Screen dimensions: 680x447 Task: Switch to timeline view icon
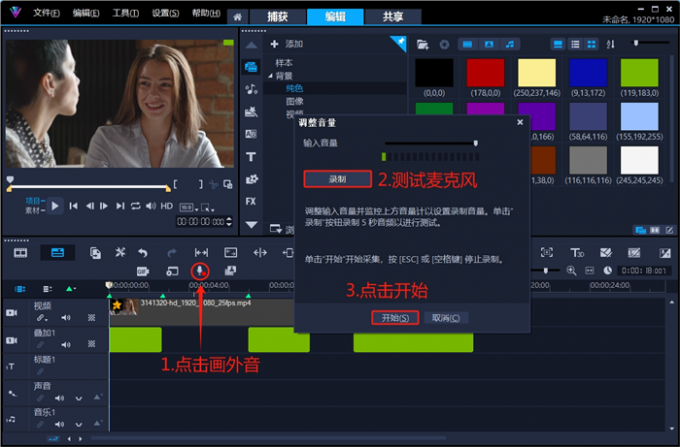click(x=57, y=253)
